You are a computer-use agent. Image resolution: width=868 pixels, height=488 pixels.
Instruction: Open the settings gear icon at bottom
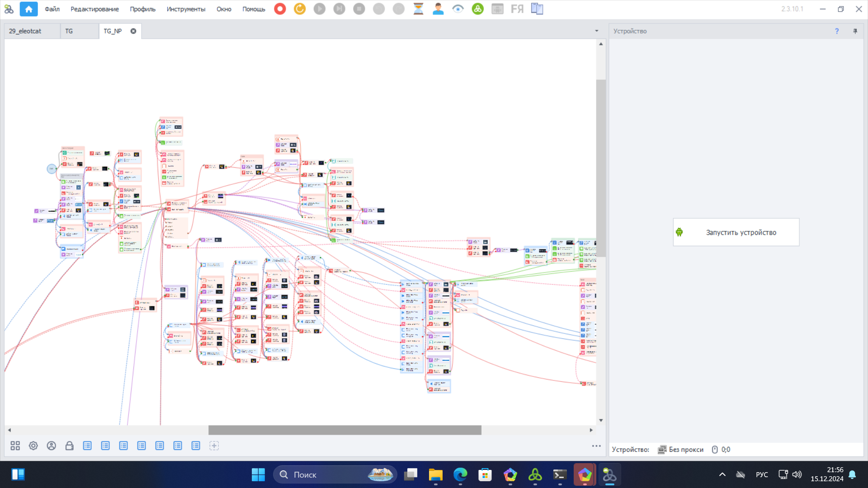coord(33,446)
